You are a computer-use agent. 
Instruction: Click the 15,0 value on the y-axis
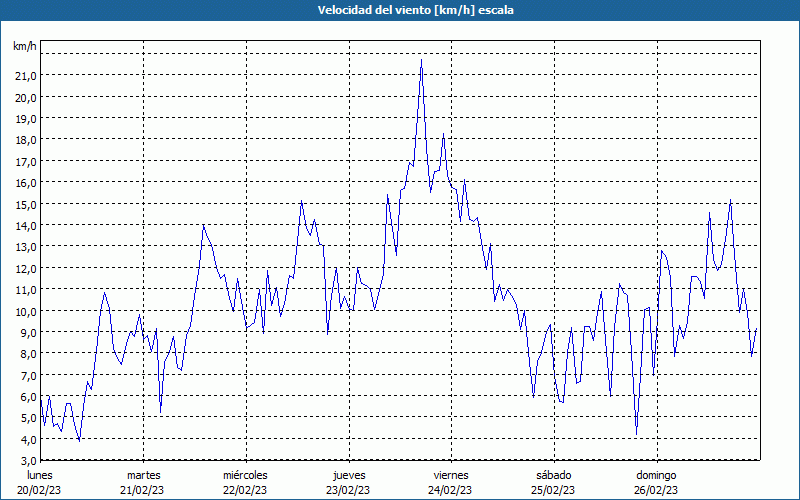(26, 205)
